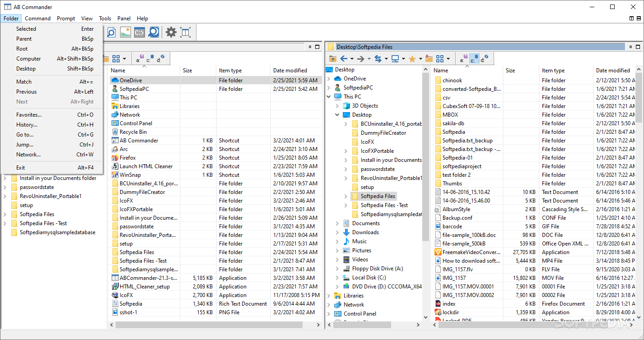Choose Parent from the Folder menu
The image size is (644, 340).
pyautogui.click(x=52, y=39)
